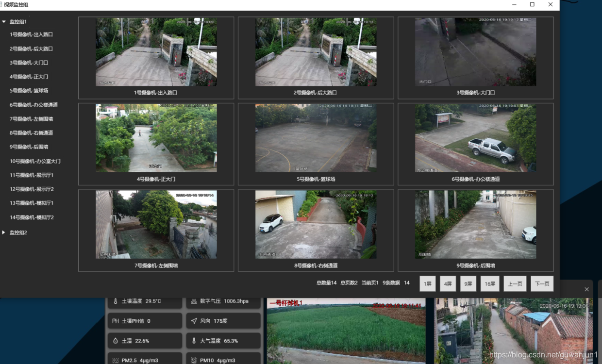This screenshot has width=602, height=364.
Task: Select 13号摄像机-模拟厅1 in the camera tree
Action: [x=32, y=203]
